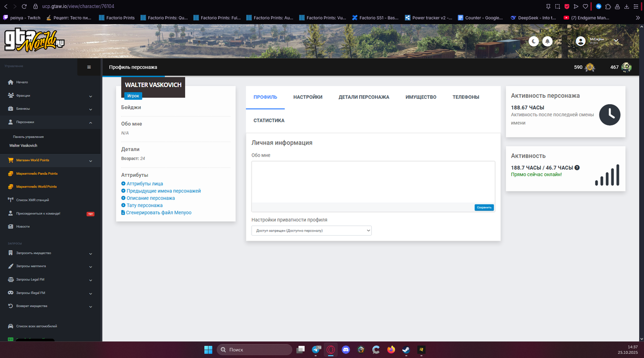644x358 pixels.
Task: Click the Фракции group icon
Action: (x=11, y=95)
